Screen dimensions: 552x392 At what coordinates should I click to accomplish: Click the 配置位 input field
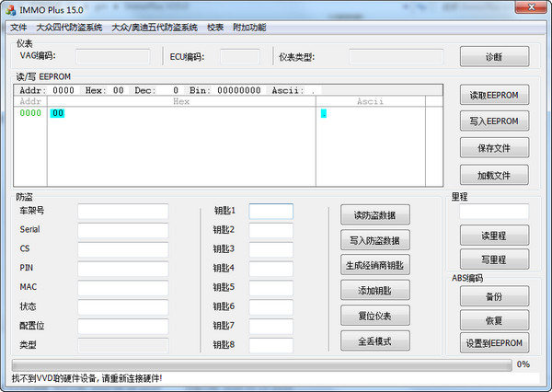point(123,327)
